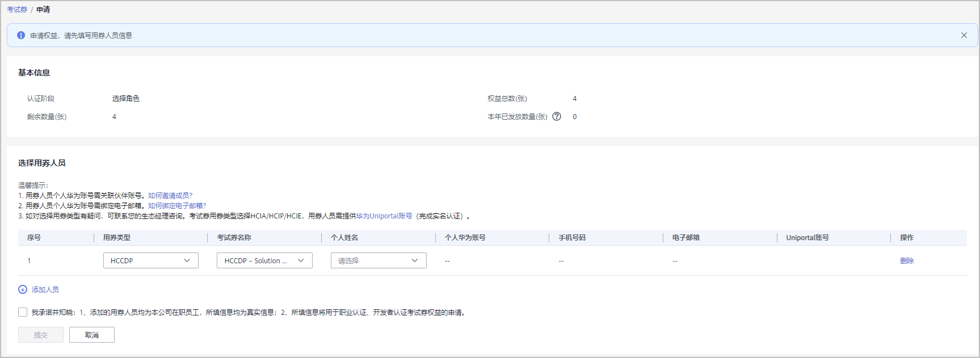The image size is (980, 358).
Task: Click the 本年已发放数量(张) label
Action: (518, 116)
